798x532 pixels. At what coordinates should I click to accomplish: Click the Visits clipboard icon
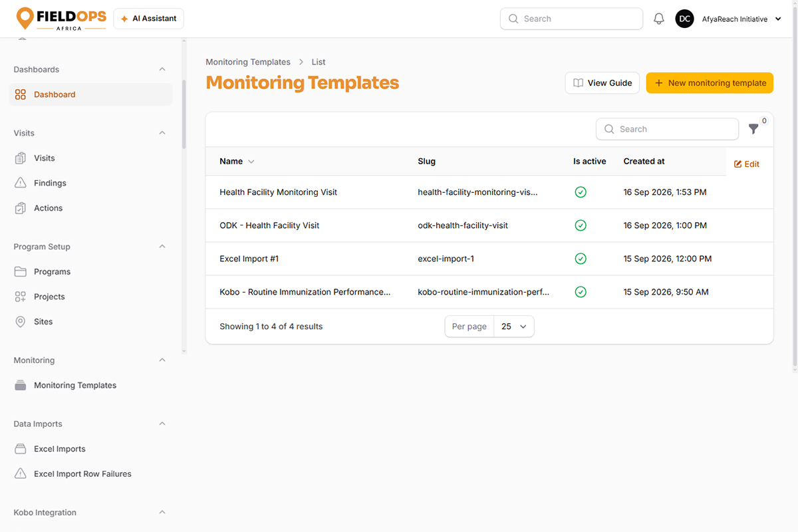click(x=21, y=158)
